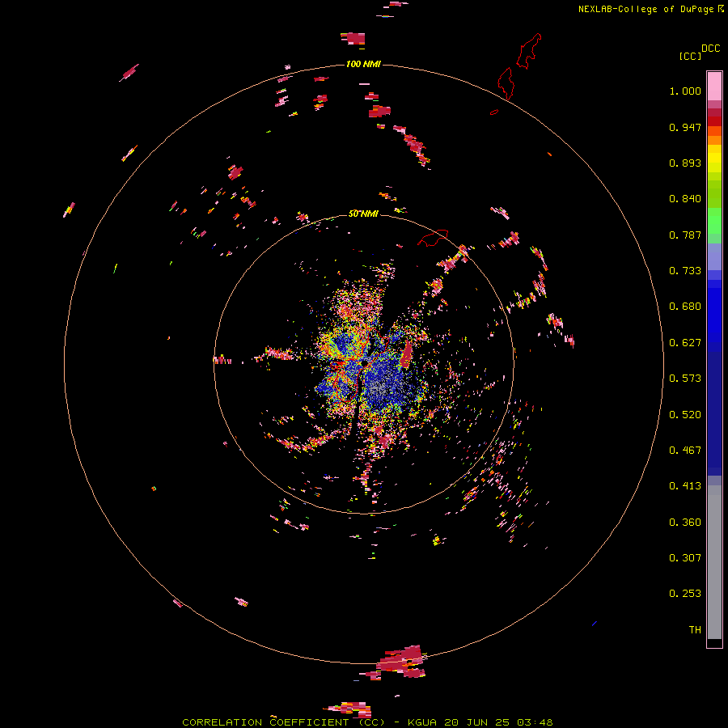
Task: Click the TH threshold label
Action: pyautogui.click(x=695, y=630)
